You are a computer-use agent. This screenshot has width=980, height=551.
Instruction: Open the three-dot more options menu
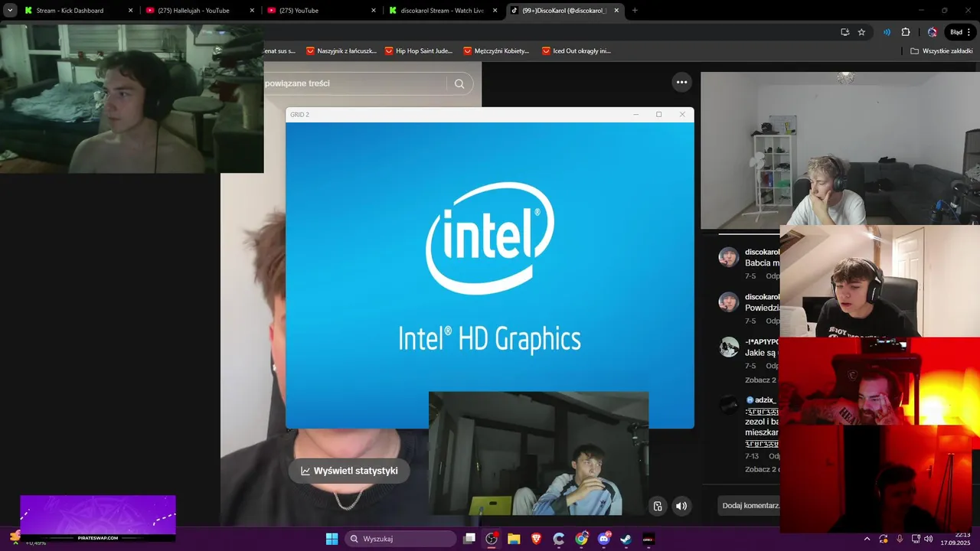[x=681, y=83]
